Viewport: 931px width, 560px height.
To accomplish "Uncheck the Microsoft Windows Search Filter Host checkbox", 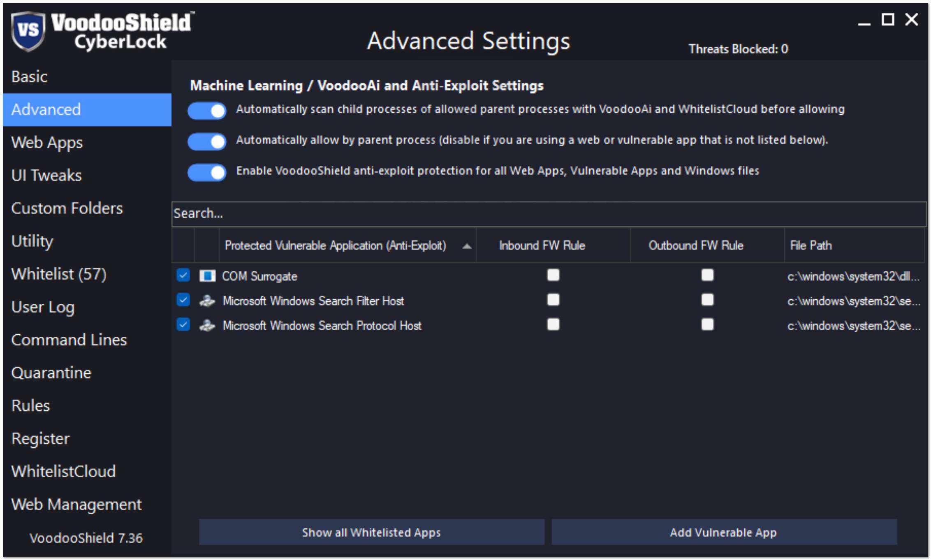I will click(183, 300).
